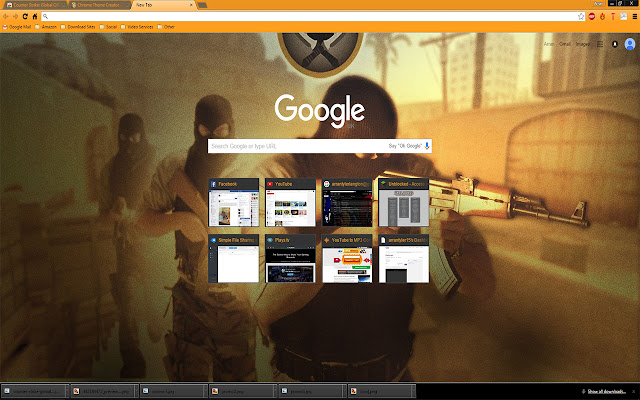Viewport: 640px width, 400px height.
Task: Open the second download item's dropdown arrow
Action: (x=136, y=391)
